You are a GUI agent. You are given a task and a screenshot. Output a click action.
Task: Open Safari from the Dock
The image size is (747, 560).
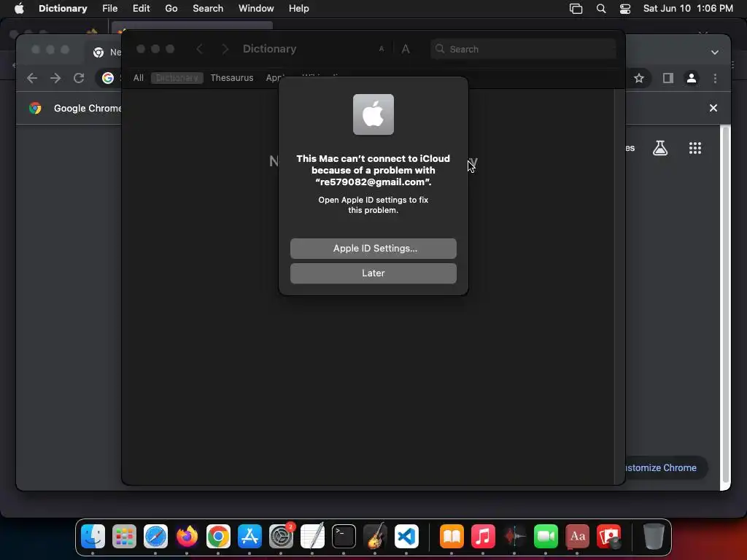156,537
